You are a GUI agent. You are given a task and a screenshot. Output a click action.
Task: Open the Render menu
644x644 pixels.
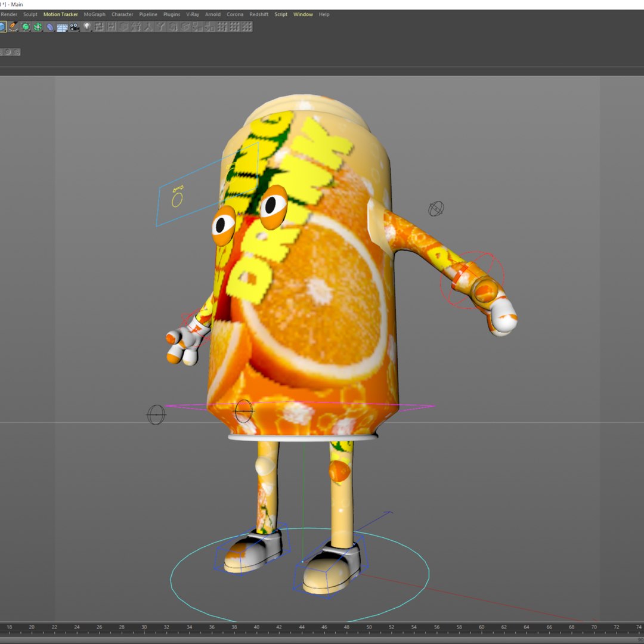point(9,14)
